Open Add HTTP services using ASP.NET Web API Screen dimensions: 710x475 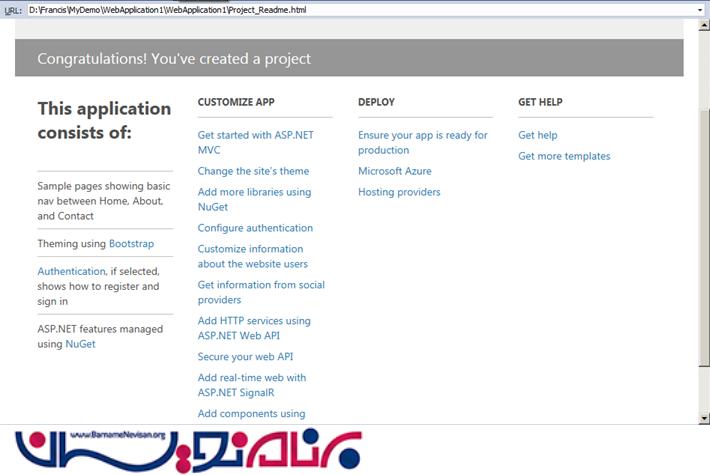click(x=254, y=328)
